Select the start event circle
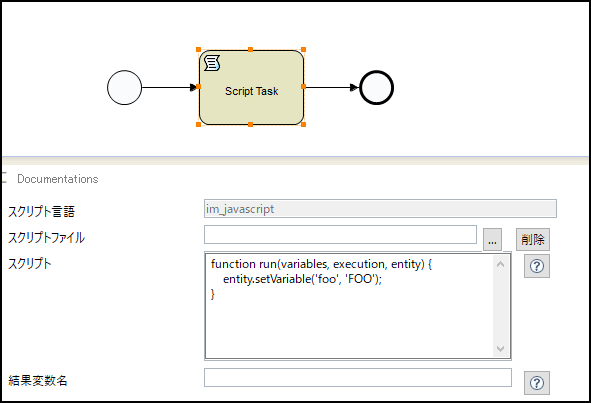This screenshot has width=591, height=403. click(124, 87)
